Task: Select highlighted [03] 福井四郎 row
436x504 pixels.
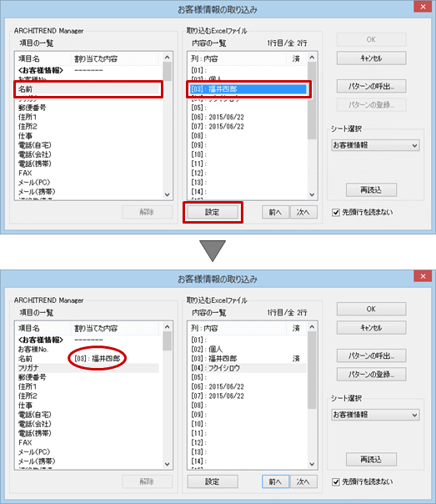Action: pos(248,89)
